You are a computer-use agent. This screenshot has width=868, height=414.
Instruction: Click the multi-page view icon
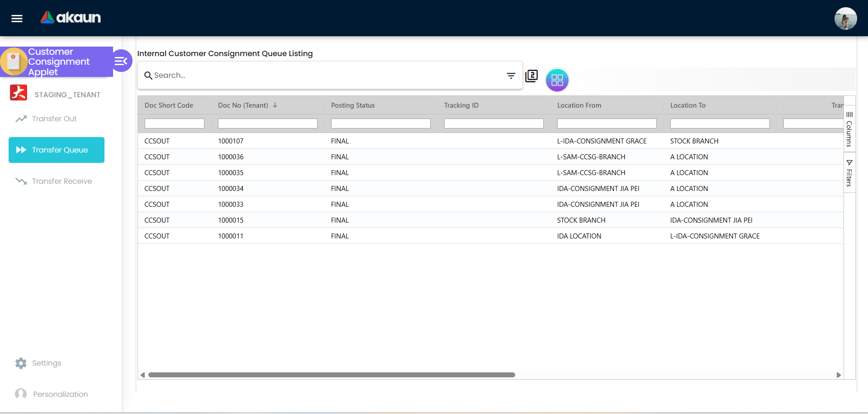531,76
